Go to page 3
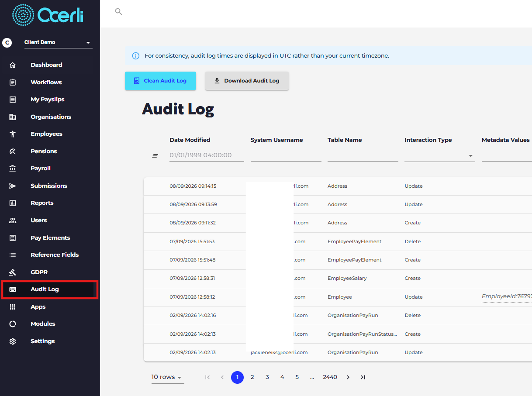The height and width of the screenshot is (396, 532). (267, 377)
